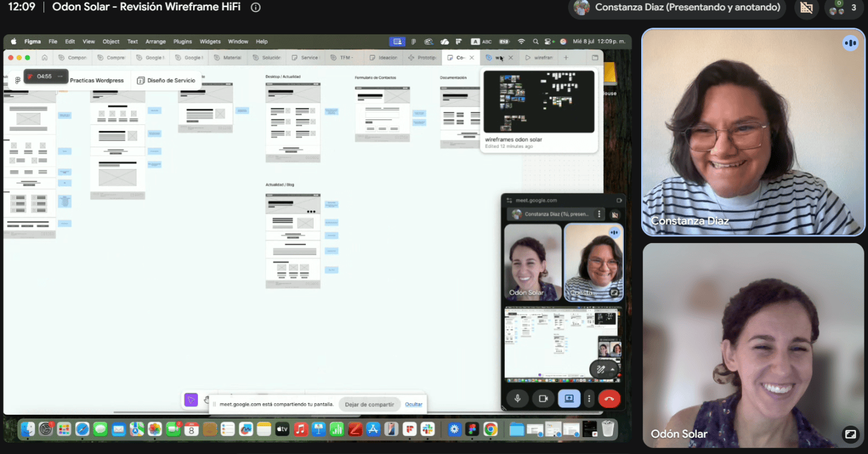Image resolution: width=868 pixels, height=454 pixels.
Task: Mute the microphone in the Meet mini window
Action: point(518,399)
